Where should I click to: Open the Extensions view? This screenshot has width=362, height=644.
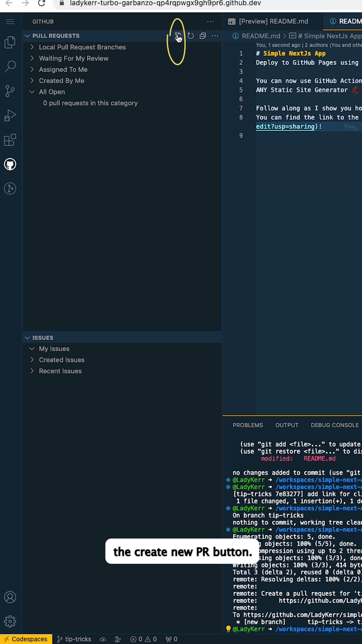point(10,140)
